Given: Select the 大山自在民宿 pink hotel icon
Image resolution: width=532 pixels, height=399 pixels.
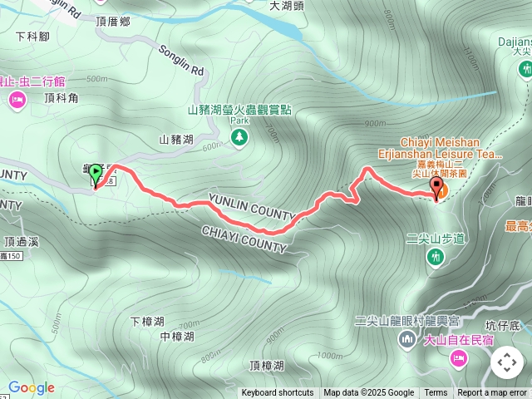Looking at the screenshot, I should point(459,358).
